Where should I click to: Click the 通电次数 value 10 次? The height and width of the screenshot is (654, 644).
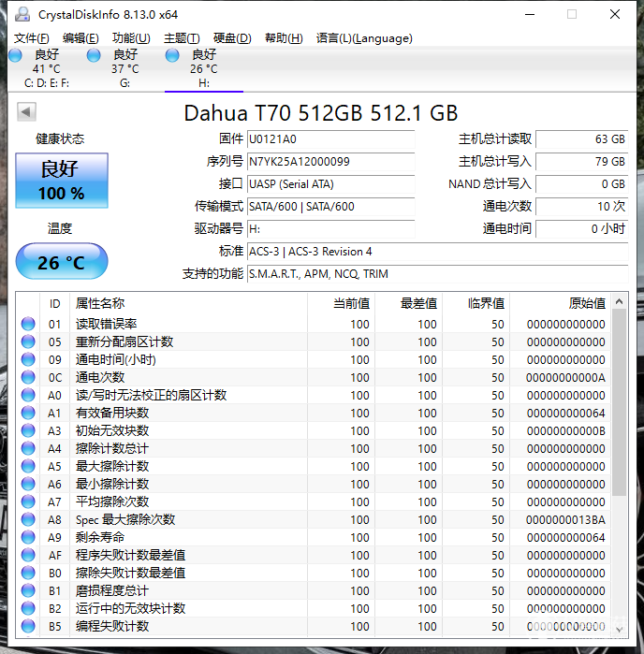582,207
